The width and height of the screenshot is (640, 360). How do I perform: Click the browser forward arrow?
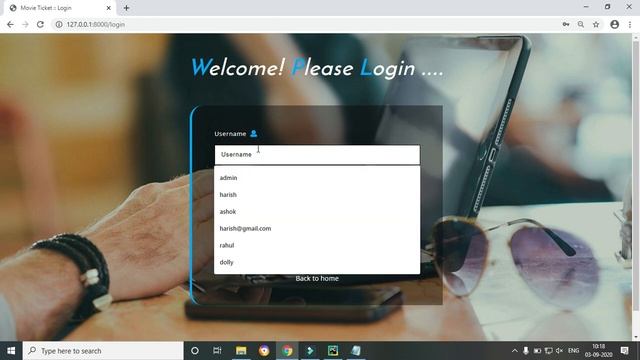coord(25,24)
